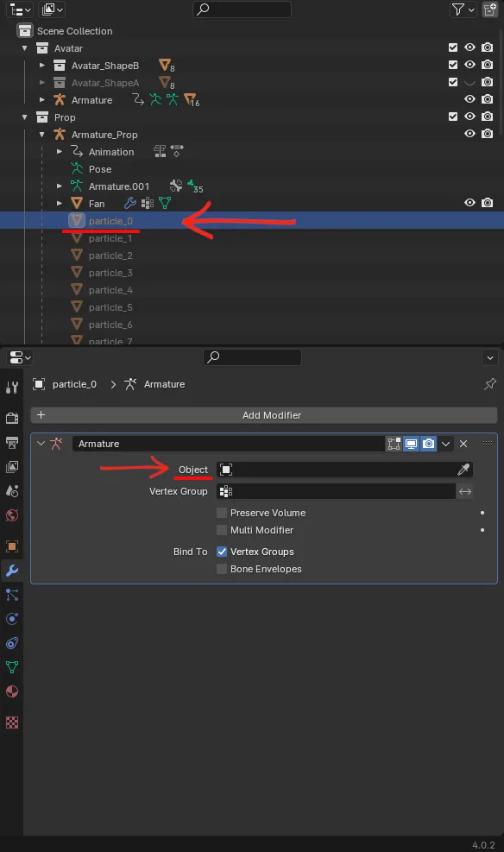This screenshot has width=504, height=852.
Task: Open the Material properties tab icon
Action: point(12,691)
